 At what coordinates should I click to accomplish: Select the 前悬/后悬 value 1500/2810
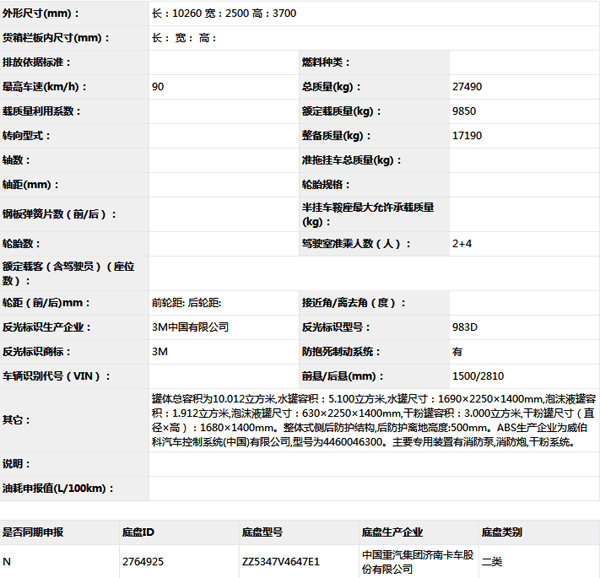tap(476, 376)
